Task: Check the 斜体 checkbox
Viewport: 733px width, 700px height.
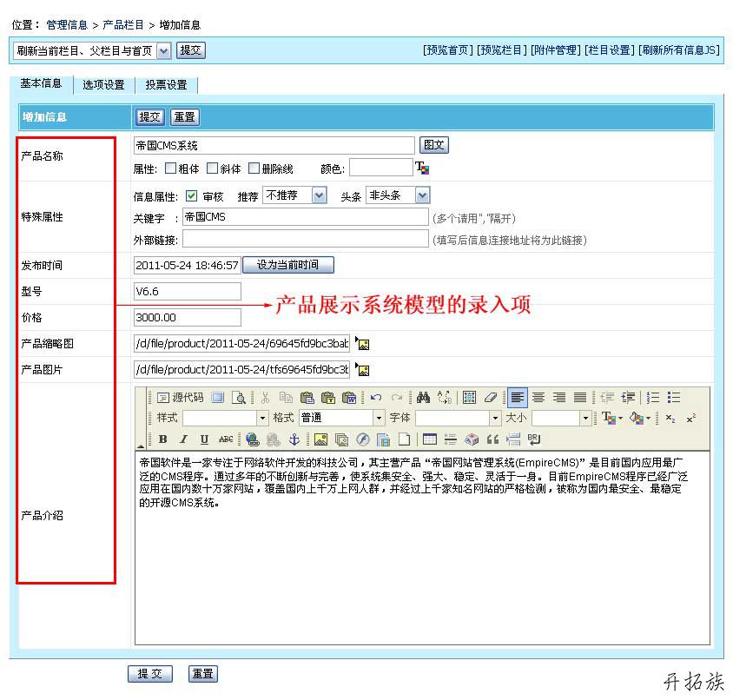Action: point(212,168)
